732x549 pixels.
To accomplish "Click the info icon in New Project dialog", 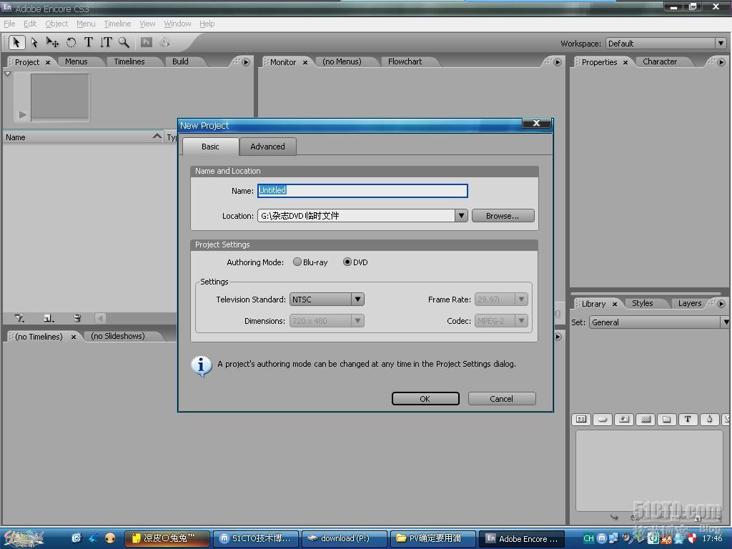I will (201, 366).
